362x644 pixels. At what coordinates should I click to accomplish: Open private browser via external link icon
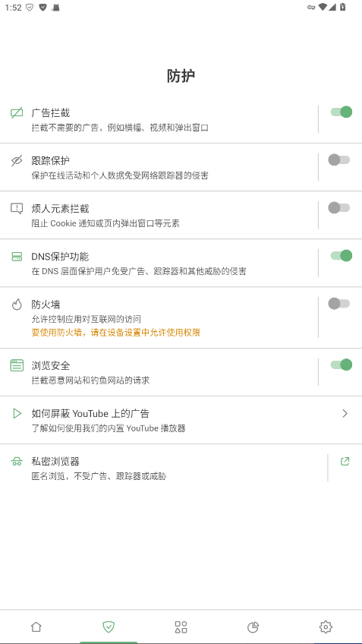(x=345, y=461)
